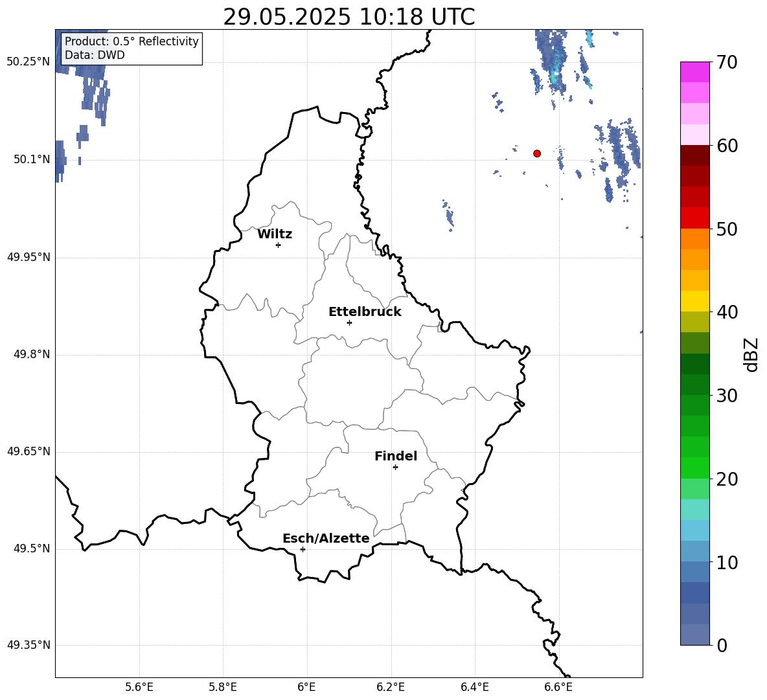Click the Wiltz station cross marker
The image size is (767, 700).
pos(278,245)
